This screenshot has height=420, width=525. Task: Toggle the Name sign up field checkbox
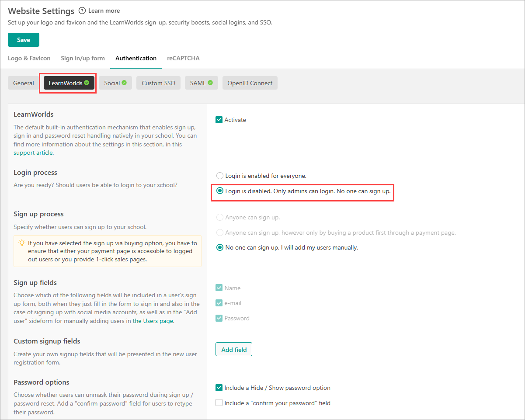pos(219,288)
